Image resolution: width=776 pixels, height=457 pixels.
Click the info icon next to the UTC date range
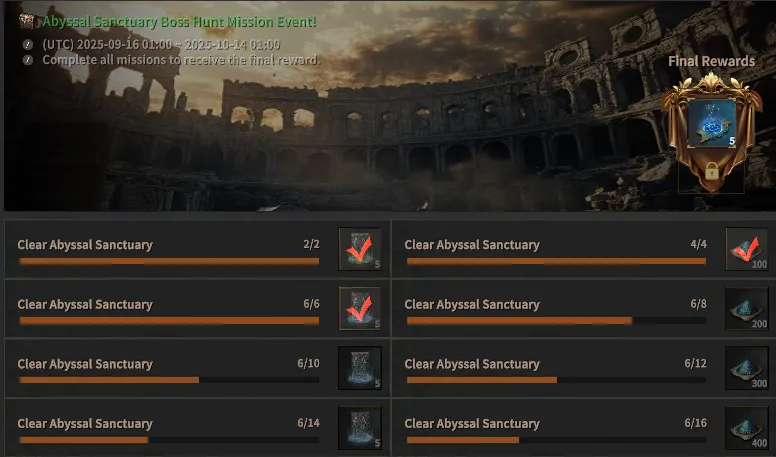[28, 45]
